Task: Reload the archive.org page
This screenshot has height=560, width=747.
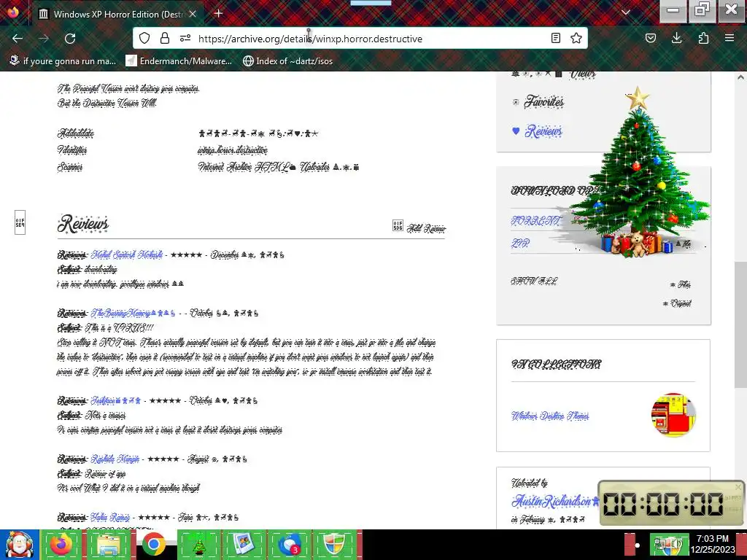Action: [70, 39]
